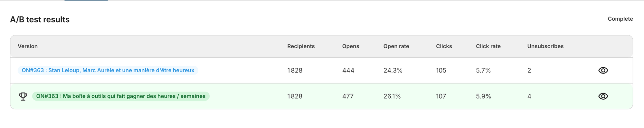This screenshot has width=644, height=128.
Task: Click the 477 opens value
Action: point(348,96)
